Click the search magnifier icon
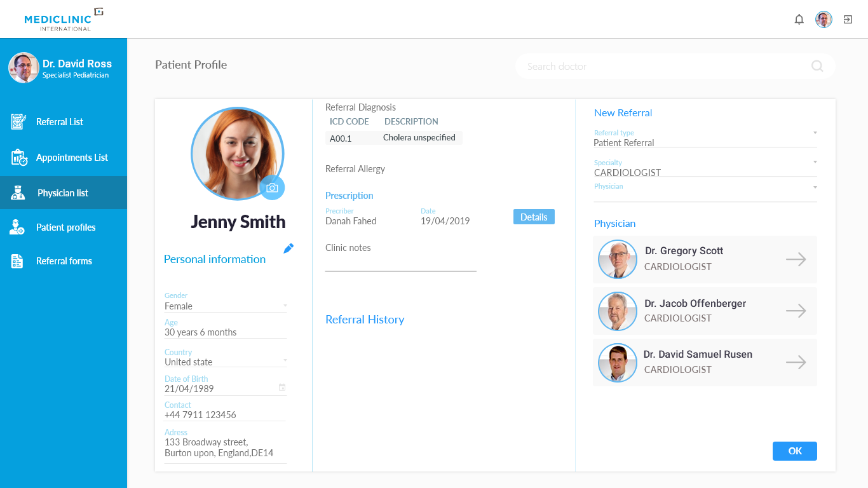Viewport: 868px width, 488px height. (817, 66)
